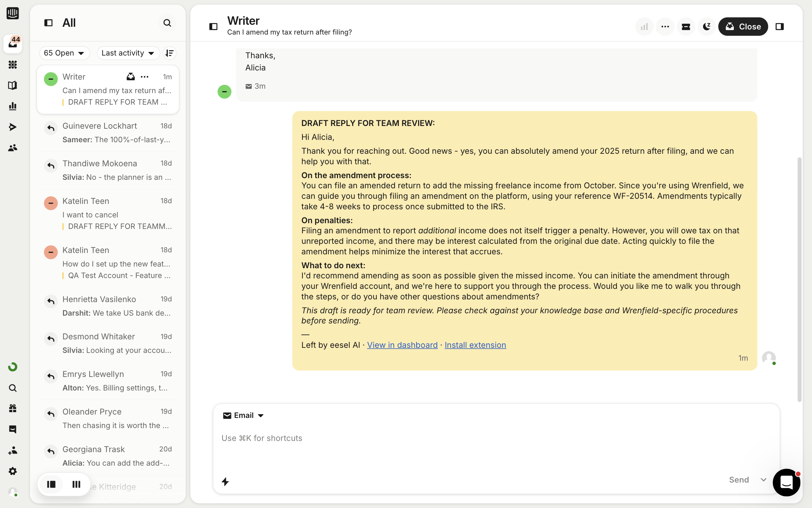
Task: Click the snooze moon icon in header
Action: click(706, 26)
